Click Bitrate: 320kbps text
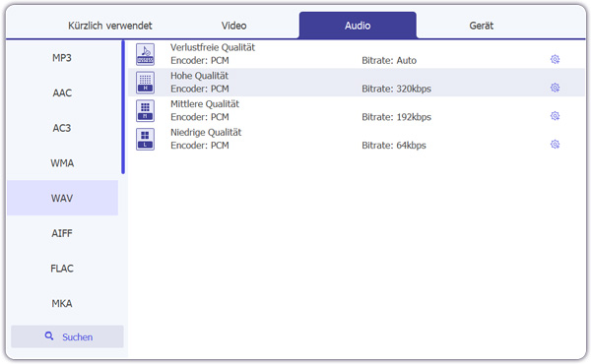Viewport: 591px width, 364px height. point(397,89)
